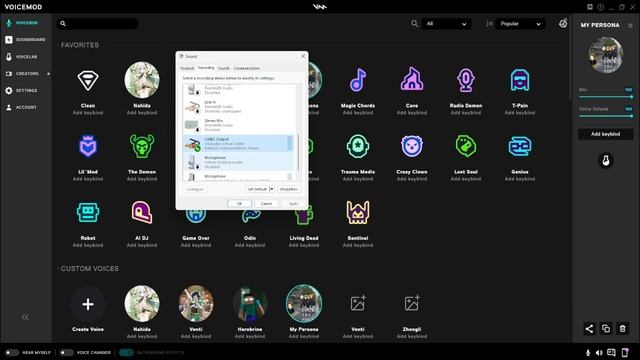Select the Lil' Mod voice icon

pos(88,146)
